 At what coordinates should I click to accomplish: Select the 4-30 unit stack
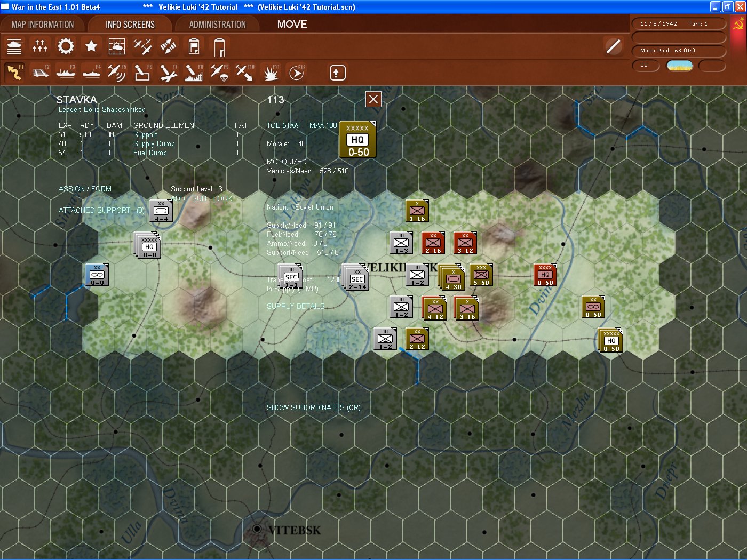pyautogui.click(x=452, y=278)
